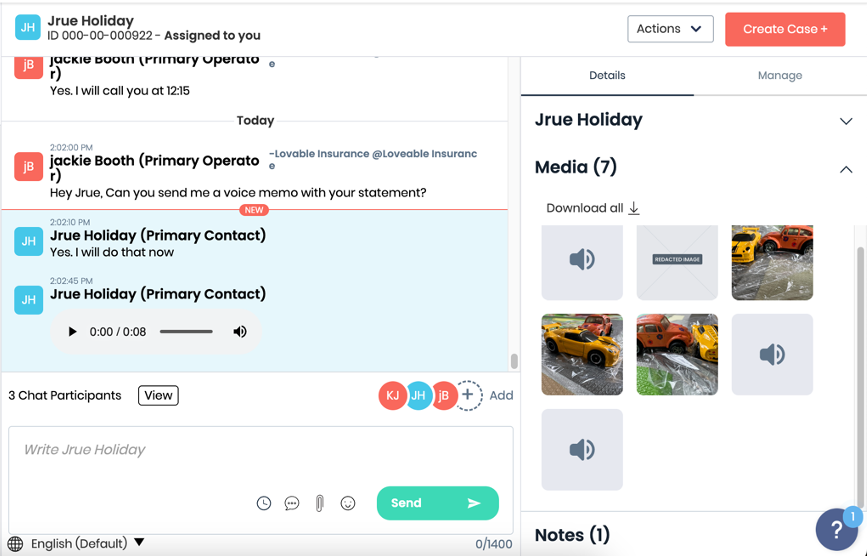Click the KJ participant avatar

click(x=393, y=396)
